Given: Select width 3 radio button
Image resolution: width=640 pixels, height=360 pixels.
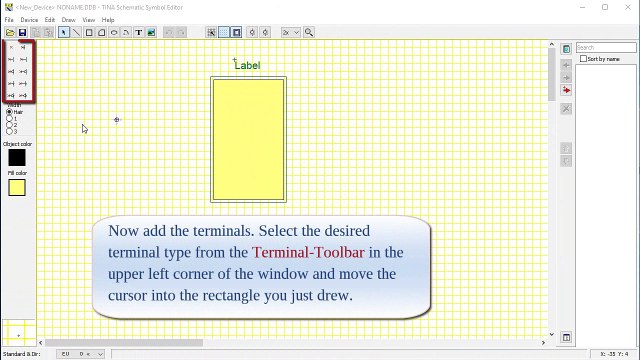Looking at the screenshot, I should pyautogui.click(x=9, y=131).
